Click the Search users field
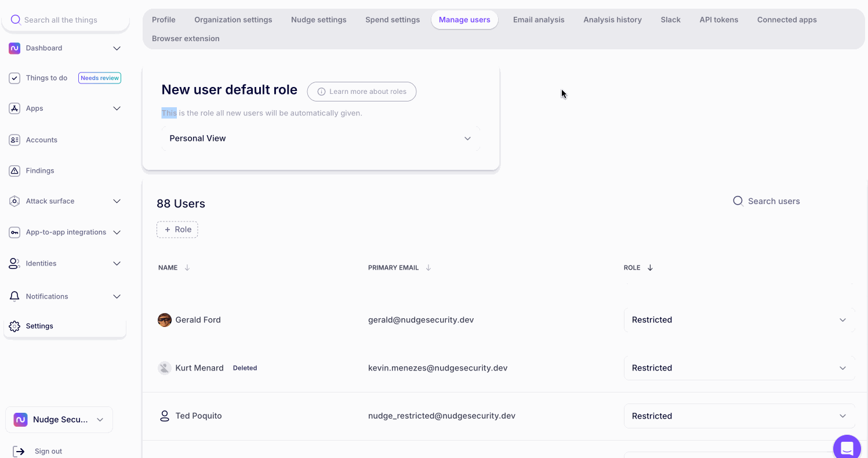Screen dimensions: 868x458 (773, 201)
